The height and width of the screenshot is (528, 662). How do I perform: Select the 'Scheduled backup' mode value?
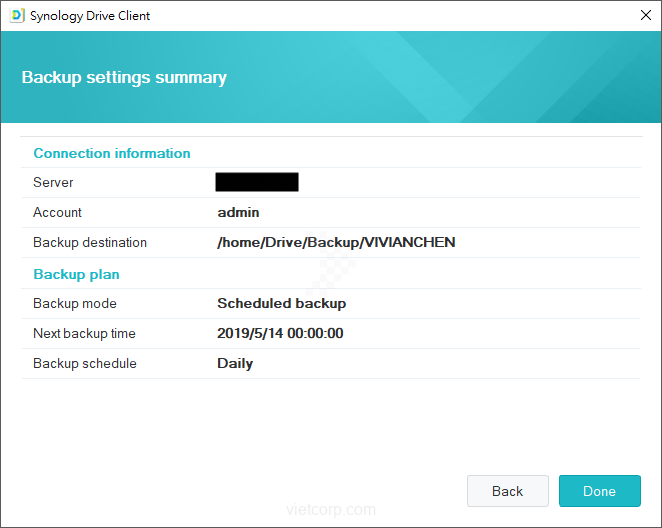coord(281,304)
